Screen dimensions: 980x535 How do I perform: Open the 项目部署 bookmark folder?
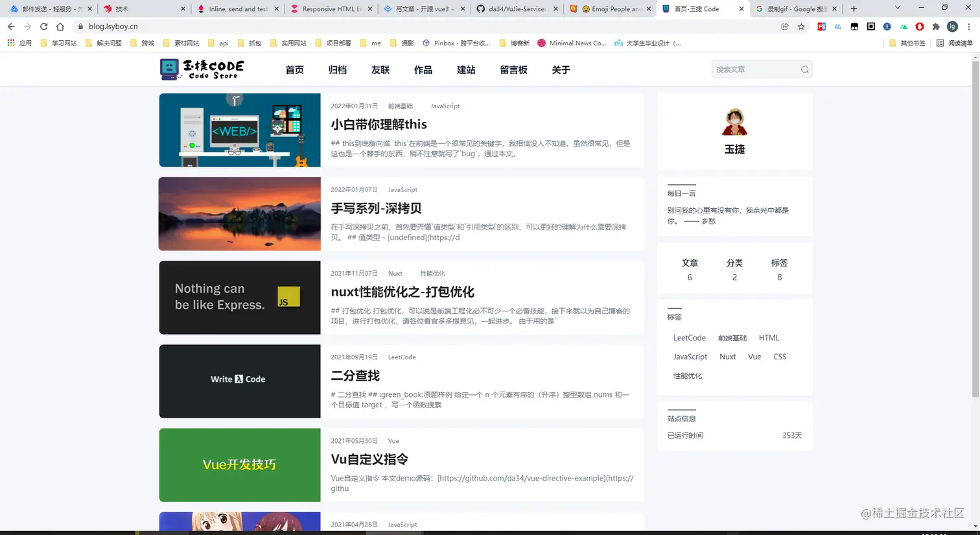[332, 43]
